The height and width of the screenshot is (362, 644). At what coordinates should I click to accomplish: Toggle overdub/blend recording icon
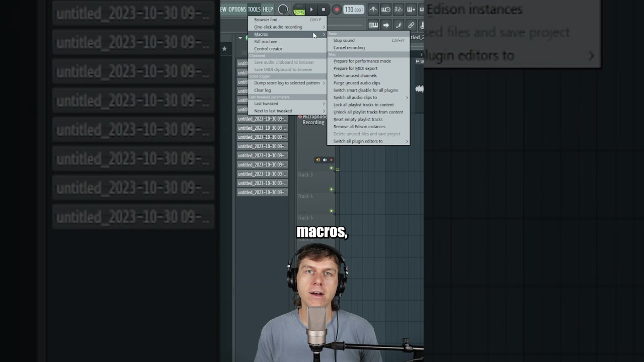pos(411,10)
